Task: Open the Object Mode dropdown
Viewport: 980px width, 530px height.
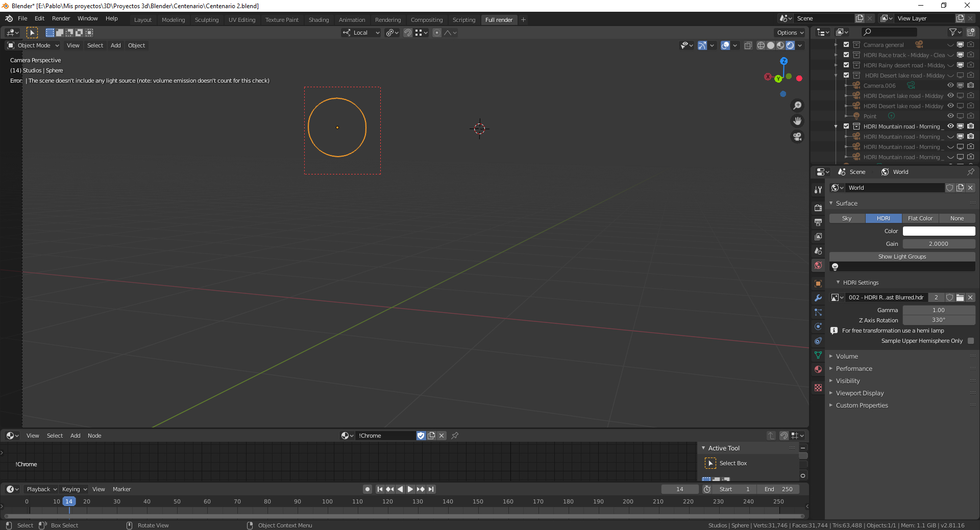Action: (x=34, y=45)
